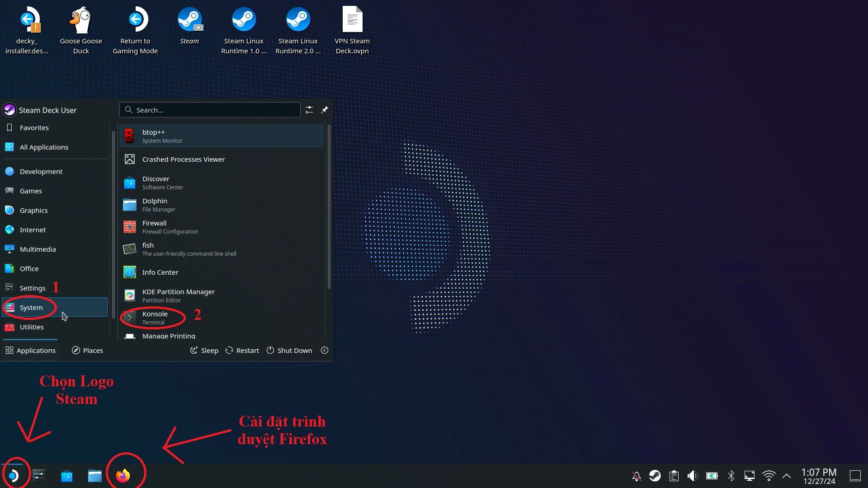Select the Office category
Viewport: 868px width, 488px height.
pyautogui.click(x=55, y=269)
